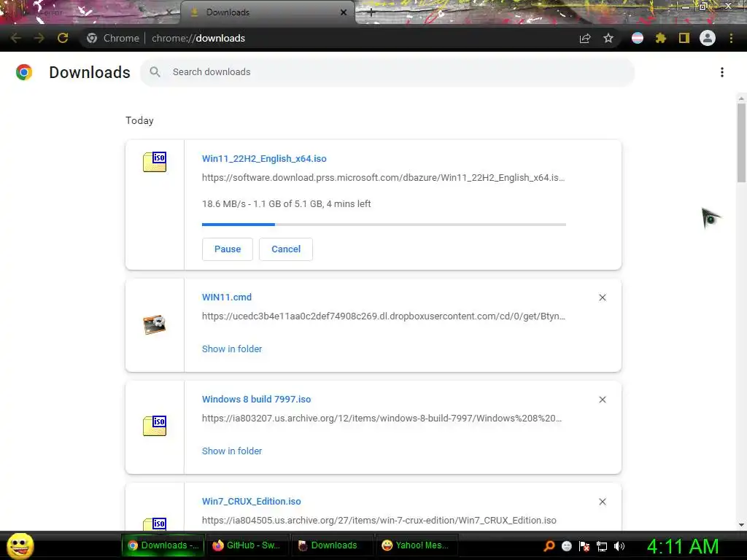This screenshot has width=747, height=560.
Task: Close the Downloads browser tab
Action: [x=344, y=12]
